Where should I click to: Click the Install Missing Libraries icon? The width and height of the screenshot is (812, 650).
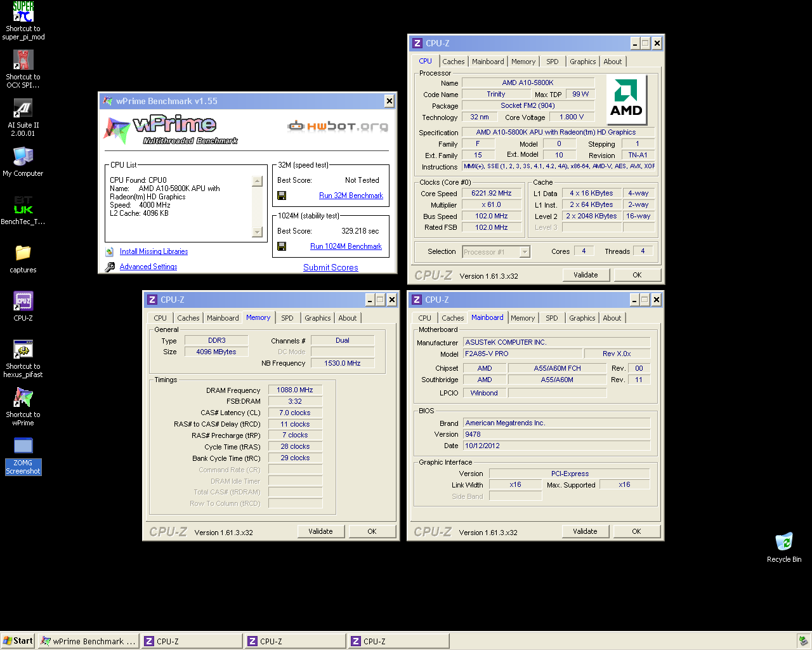pyautogui.click(x=110, y=251)
